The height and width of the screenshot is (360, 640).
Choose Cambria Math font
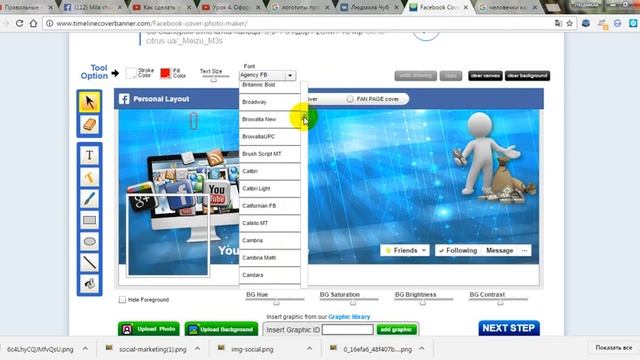tap(269, 258)
